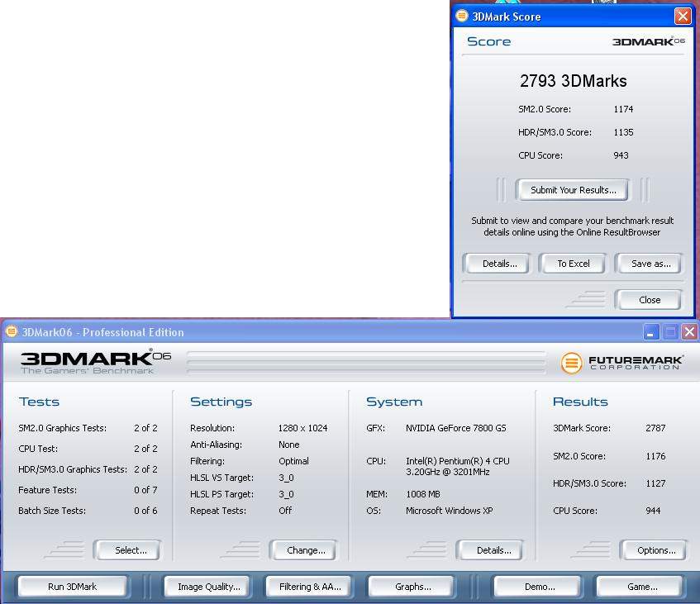
Task: Click SM2.0 Score value 1174
Action: 623,109
